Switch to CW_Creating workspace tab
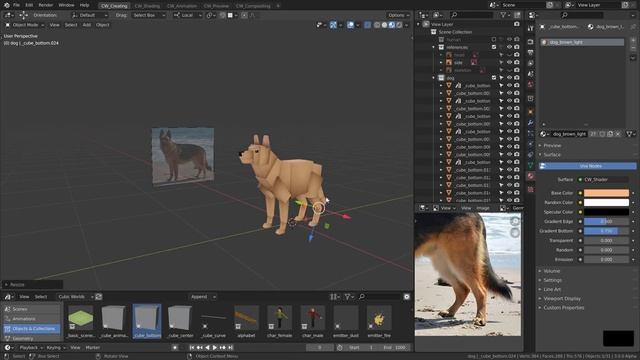The width and height of the screenshot is (640, 360). (x=114, y=6)
